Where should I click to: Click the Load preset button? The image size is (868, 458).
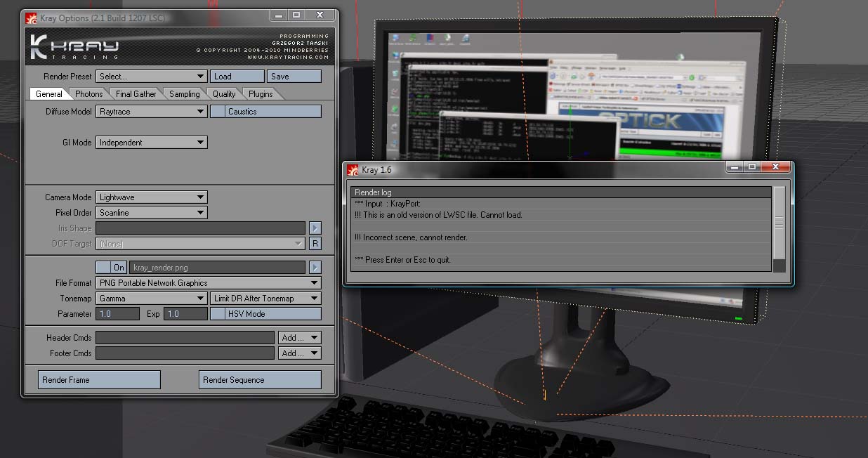tap(237, 77)
